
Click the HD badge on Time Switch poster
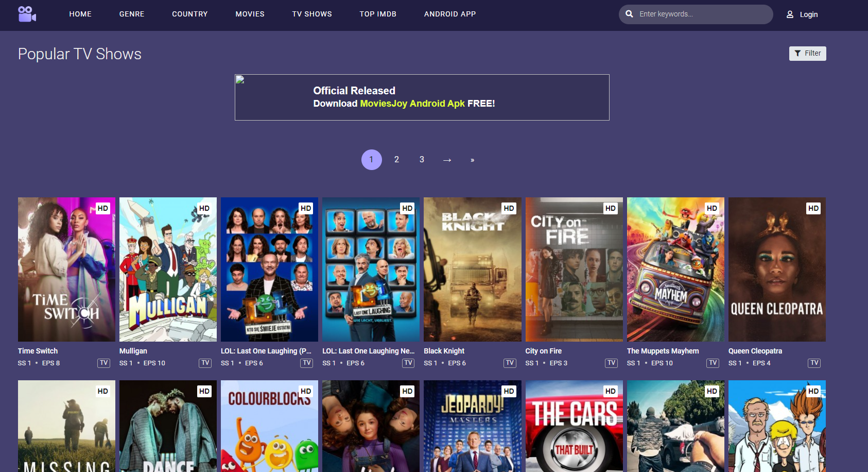[102, 208]
